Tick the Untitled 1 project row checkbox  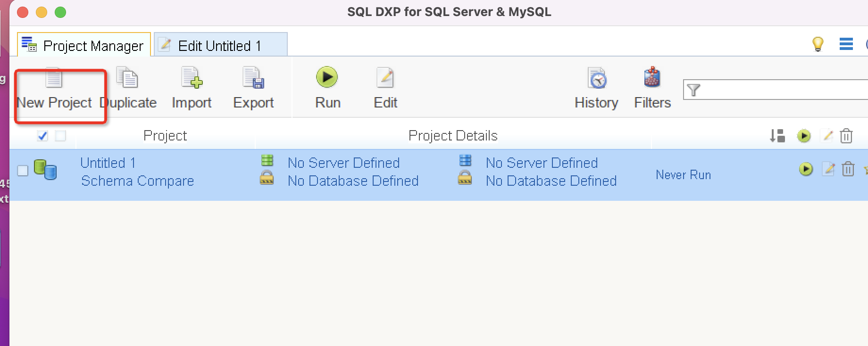[x=23, y=171]
